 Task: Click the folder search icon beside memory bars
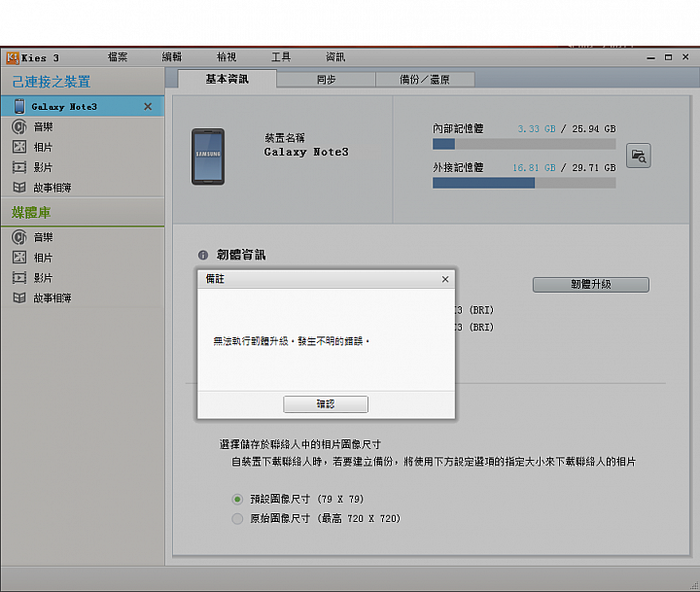639,156
